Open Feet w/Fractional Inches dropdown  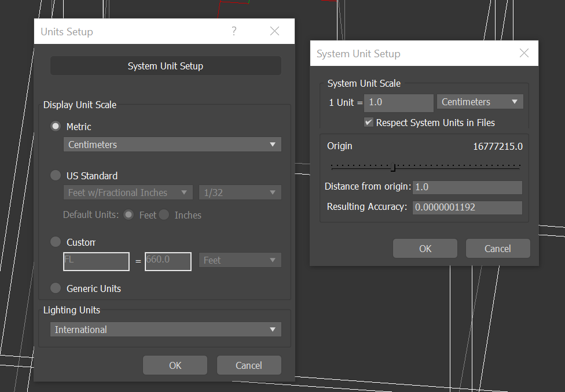click(x=129, y=193)
